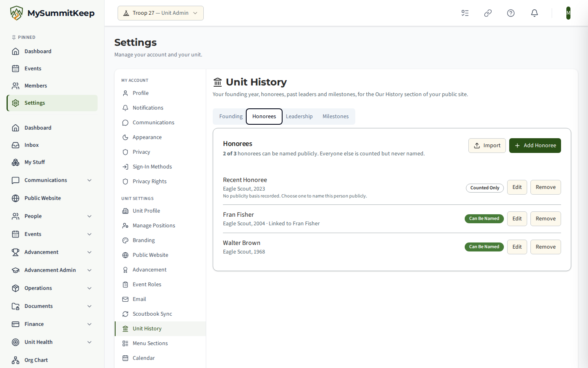Click the Add Honoree button

535,146
